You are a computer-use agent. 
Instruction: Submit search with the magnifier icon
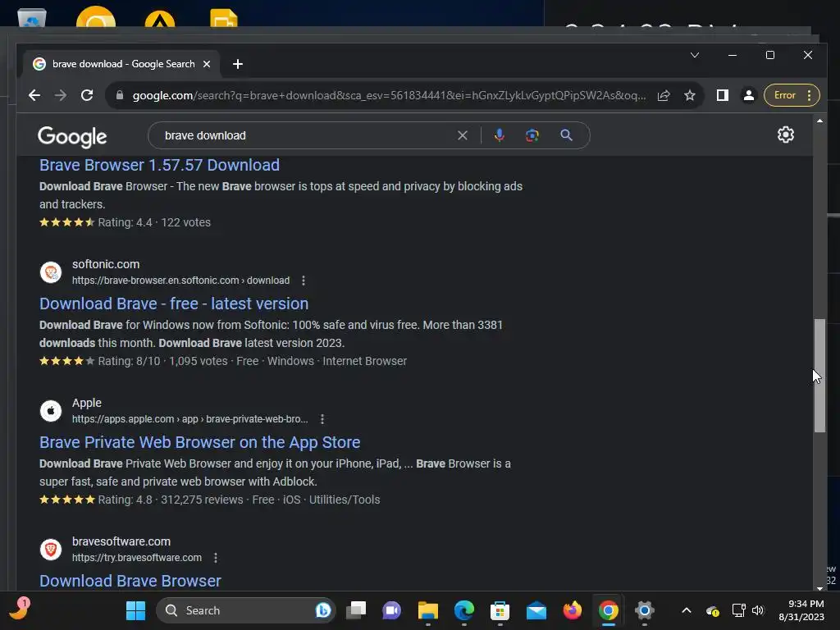point(566,135)
